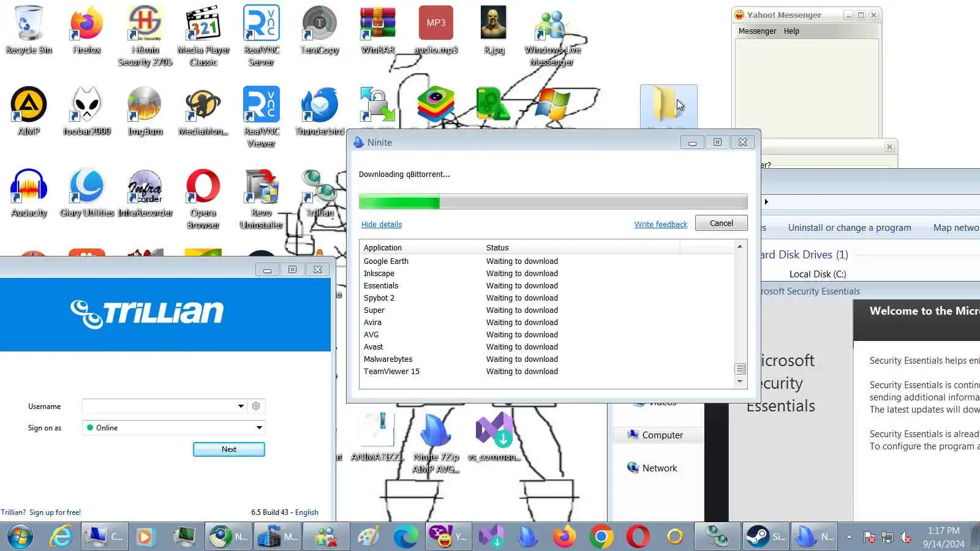Open the Help menu in Yahoo! Messenger
The width and height of the screenshot is (980, 551).
tap(791, 31)
